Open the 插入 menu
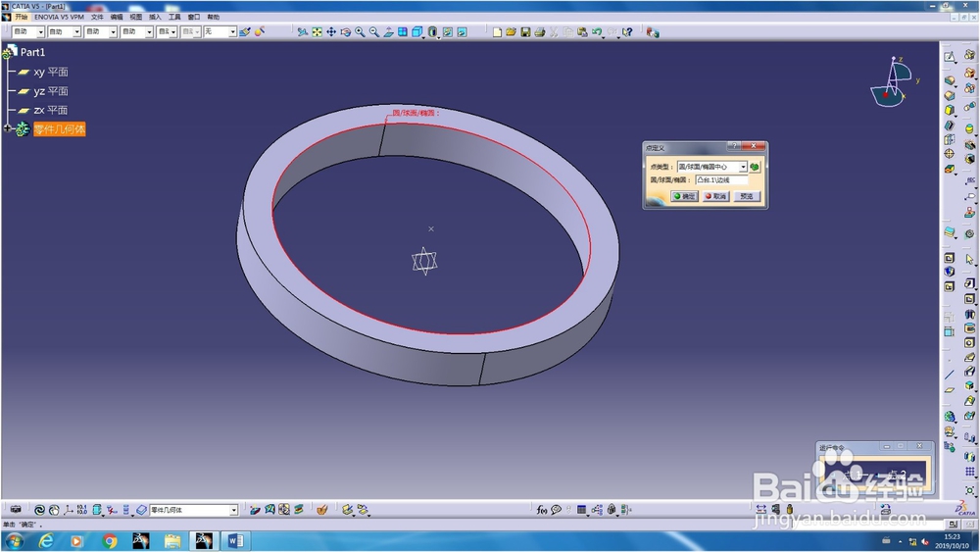This screenshot has width=980, height=552. [x=155, y=17]
